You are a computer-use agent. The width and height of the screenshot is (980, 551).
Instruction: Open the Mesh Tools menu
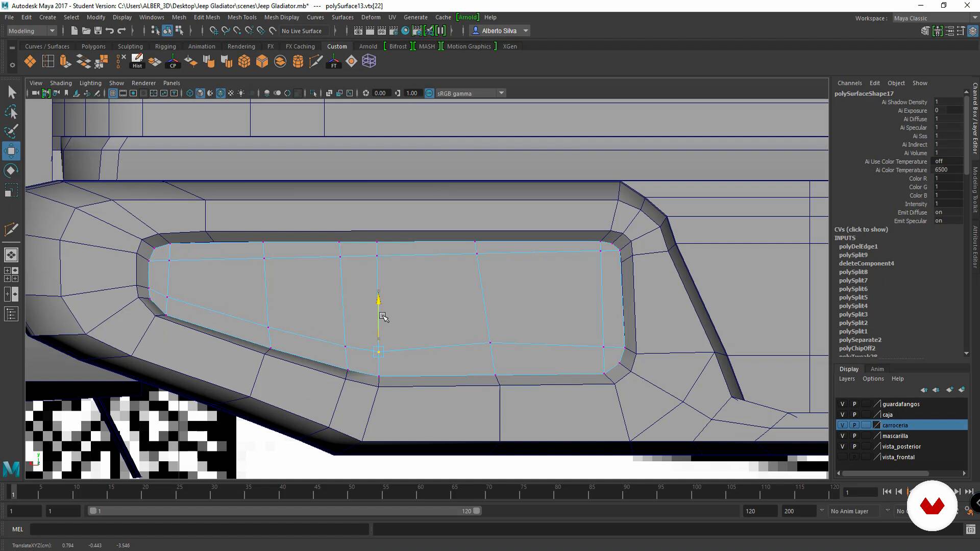tap(242, 17)
